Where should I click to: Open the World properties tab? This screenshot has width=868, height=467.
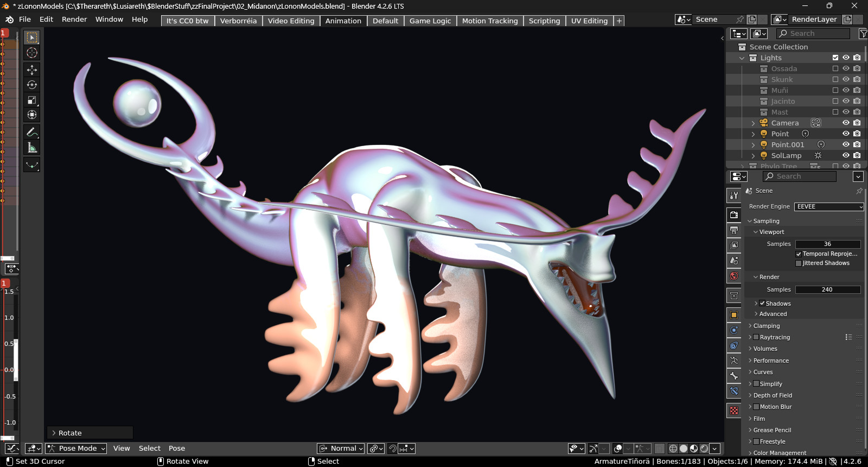(734, 276)
